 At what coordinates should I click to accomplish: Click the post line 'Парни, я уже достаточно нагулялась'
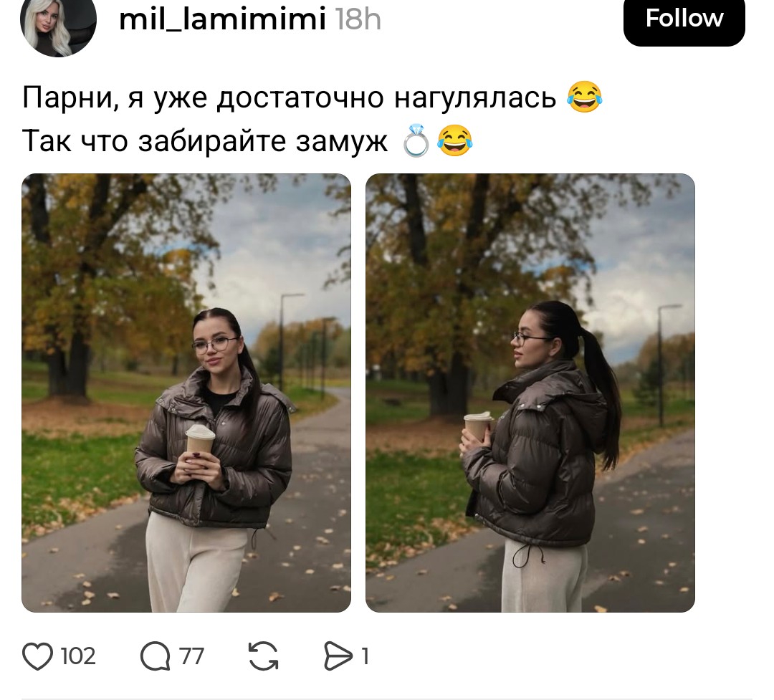(290, 97)
